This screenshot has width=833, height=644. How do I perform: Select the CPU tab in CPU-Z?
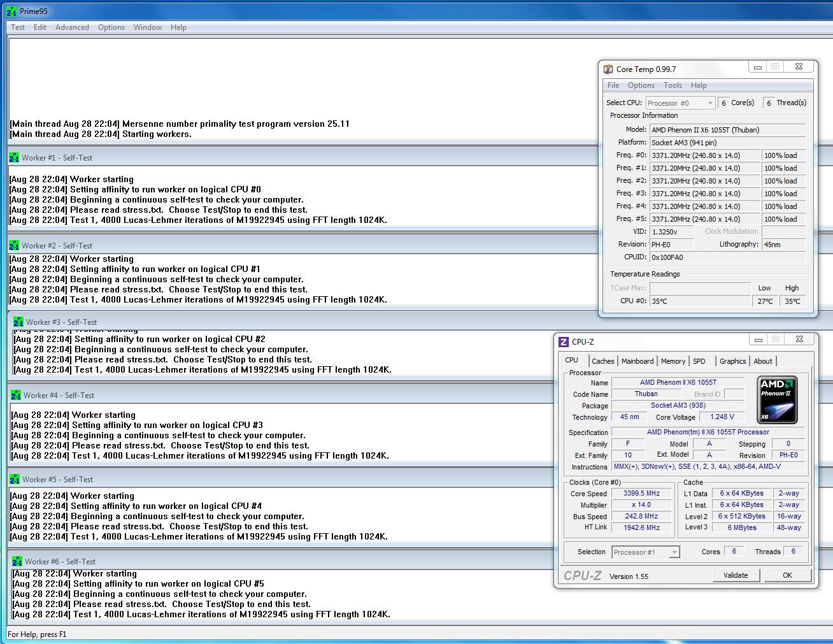point(572,360)
